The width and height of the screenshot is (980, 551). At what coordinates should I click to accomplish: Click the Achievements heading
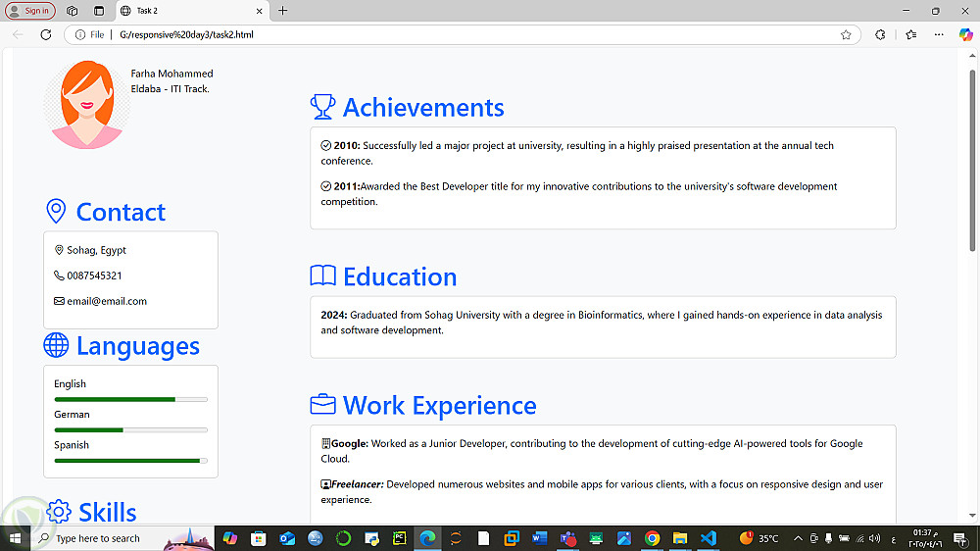point(423,108)
